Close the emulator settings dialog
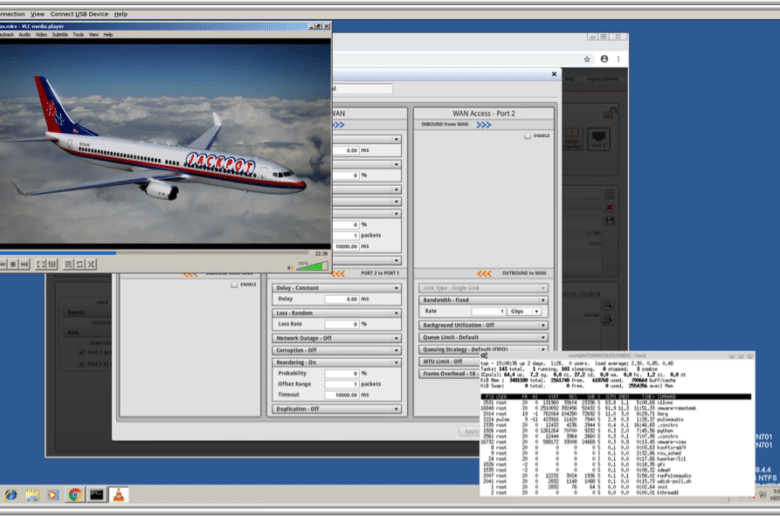The height and width of the screenshot is (516, 780). pyautogui.click(x=554, y=74)
